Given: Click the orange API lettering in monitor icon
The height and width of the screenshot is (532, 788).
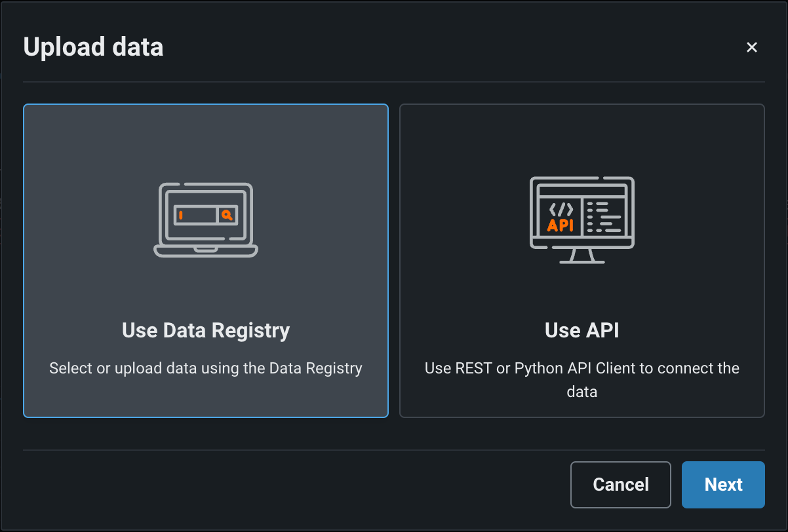Looking at the screenshot, I should (561, 225).
